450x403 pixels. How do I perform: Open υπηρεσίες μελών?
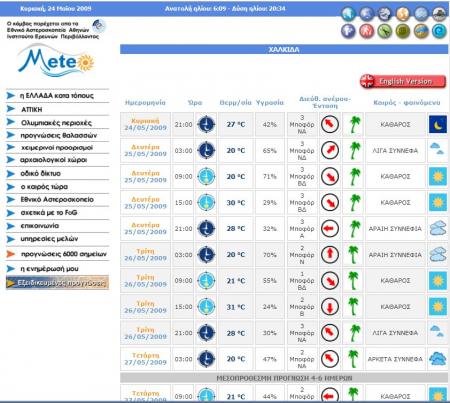49,239
